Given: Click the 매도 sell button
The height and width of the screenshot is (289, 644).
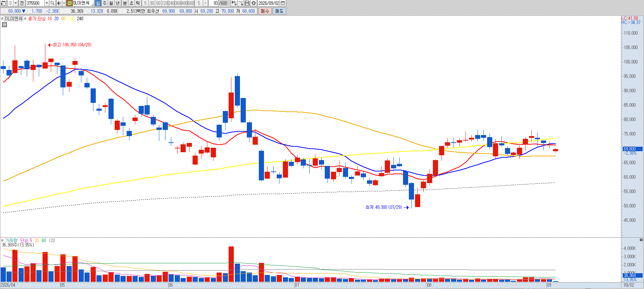Looking at the screenshot, I should point(279,11).
